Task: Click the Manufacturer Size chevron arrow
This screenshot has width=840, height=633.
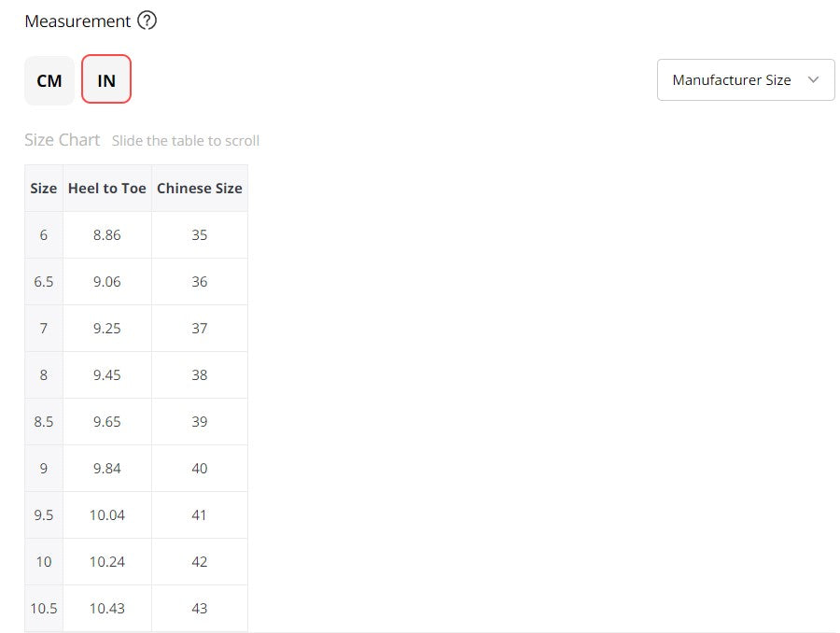Action: (x=813, y=80)
